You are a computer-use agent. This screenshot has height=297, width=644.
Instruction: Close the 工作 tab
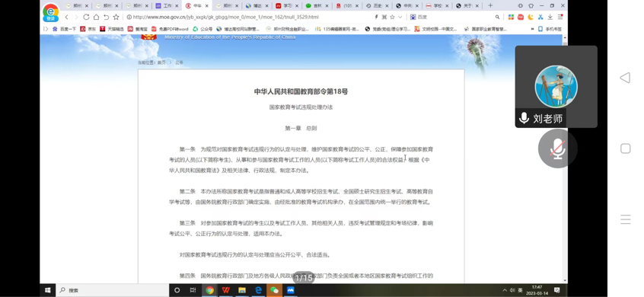[177, 6]
